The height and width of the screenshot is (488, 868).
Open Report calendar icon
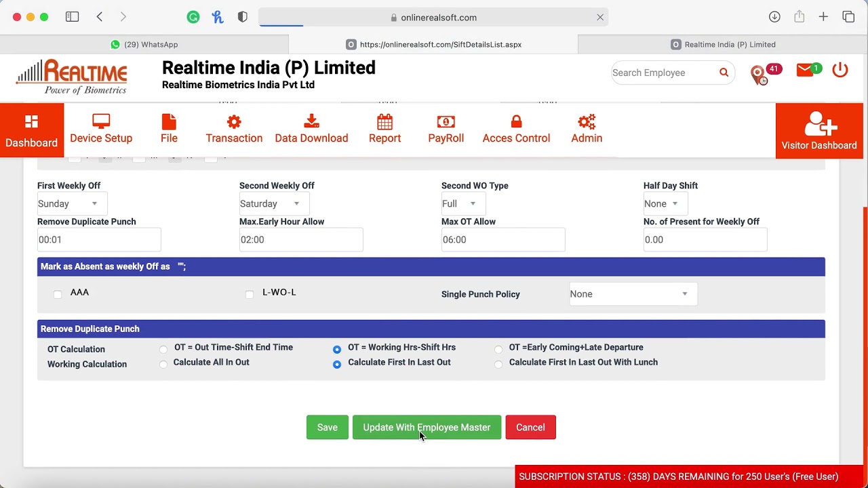pyautogui.click(x=384, y=122)
